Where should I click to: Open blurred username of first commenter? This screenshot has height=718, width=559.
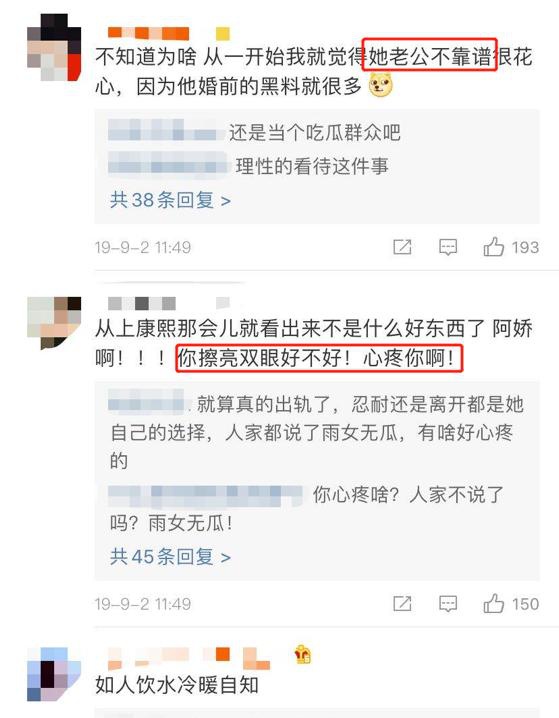(x=148, y=33)
